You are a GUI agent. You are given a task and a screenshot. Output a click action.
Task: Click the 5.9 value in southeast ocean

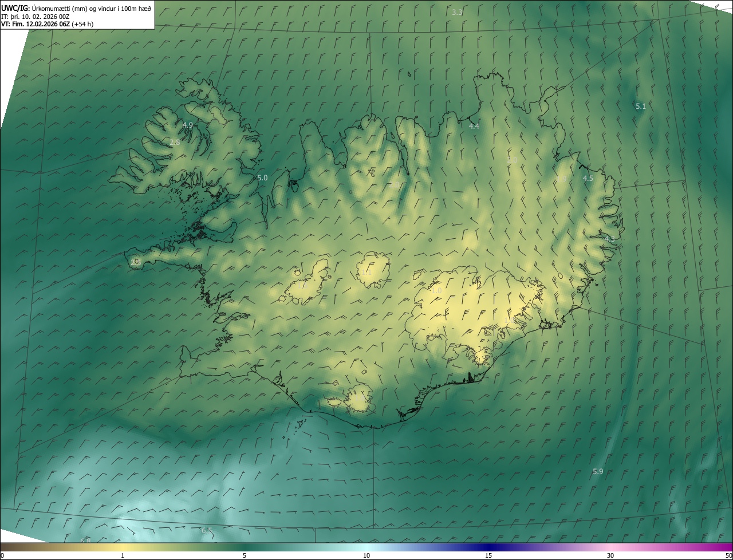(597, 471)
